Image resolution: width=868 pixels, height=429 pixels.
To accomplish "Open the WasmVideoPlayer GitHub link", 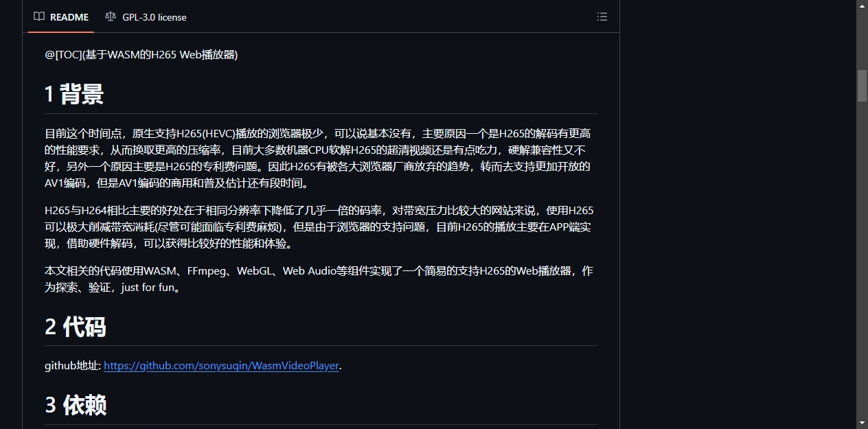I will pyautogui.click(x=221, y=366).
